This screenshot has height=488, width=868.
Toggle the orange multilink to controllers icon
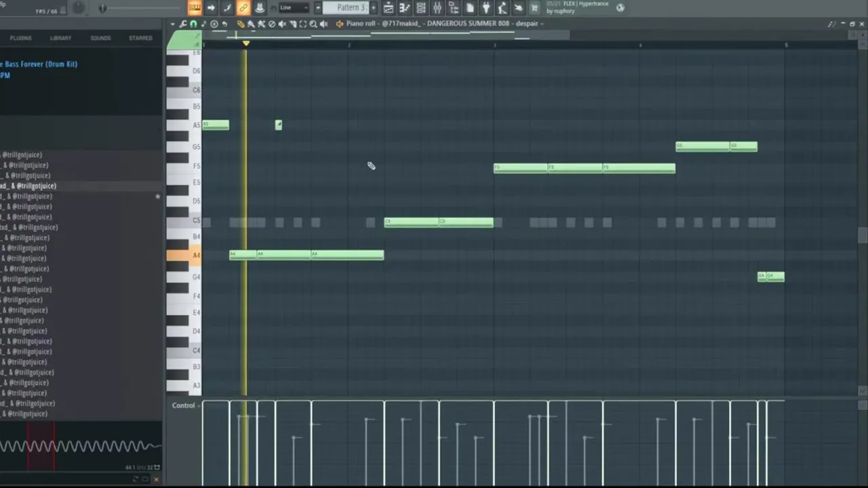[243, 7]
